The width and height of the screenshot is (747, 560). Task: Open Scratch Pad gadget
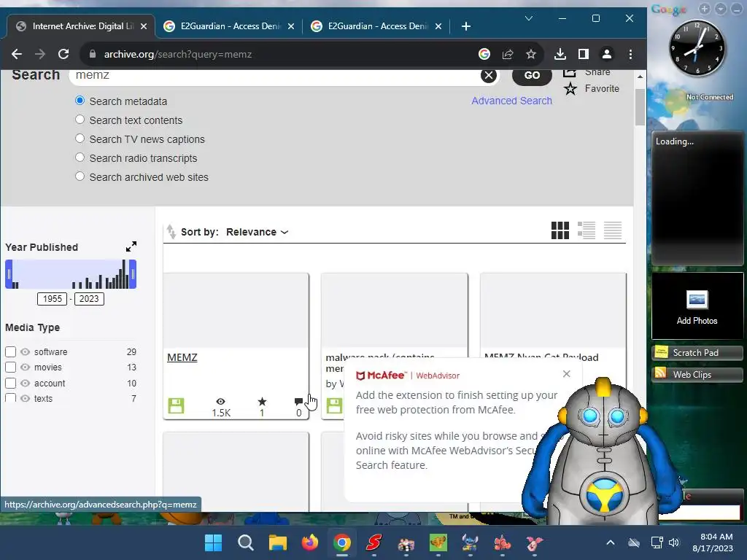(697, 353)
